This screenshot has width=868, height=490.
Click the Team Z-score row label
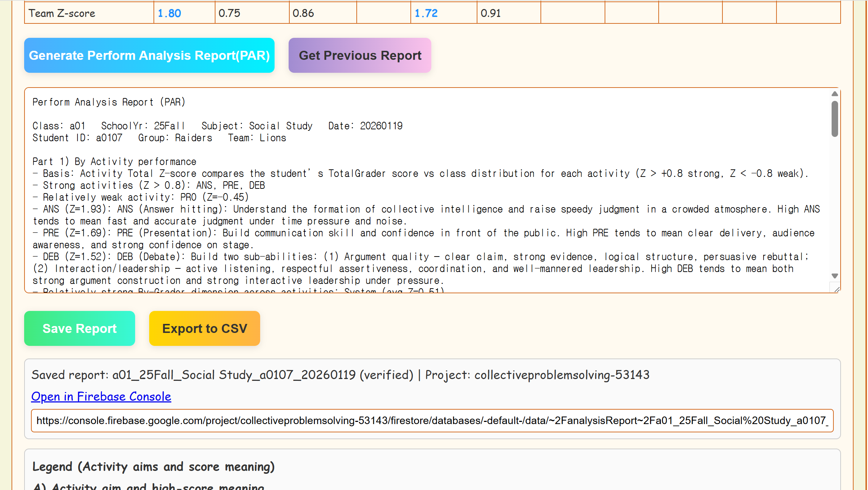(62, 13)
